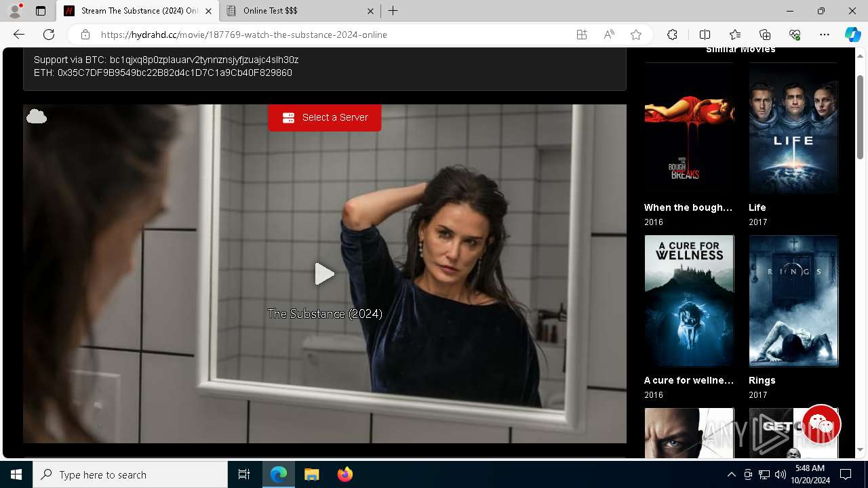Click the cloud icon on the video player
The image size is (868, 488).
pyautogui.click(x=37, y=117)
